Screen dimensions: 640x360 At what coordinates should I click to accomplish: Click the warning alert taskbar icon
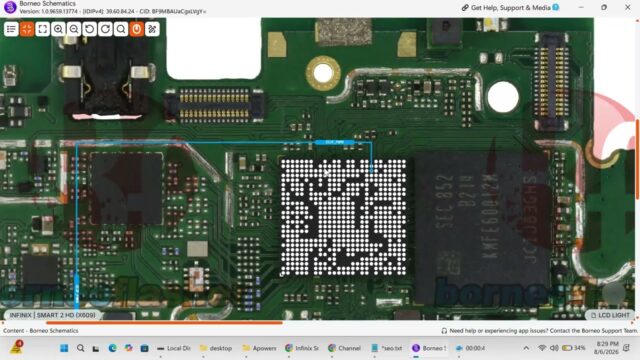coord(17,347)
